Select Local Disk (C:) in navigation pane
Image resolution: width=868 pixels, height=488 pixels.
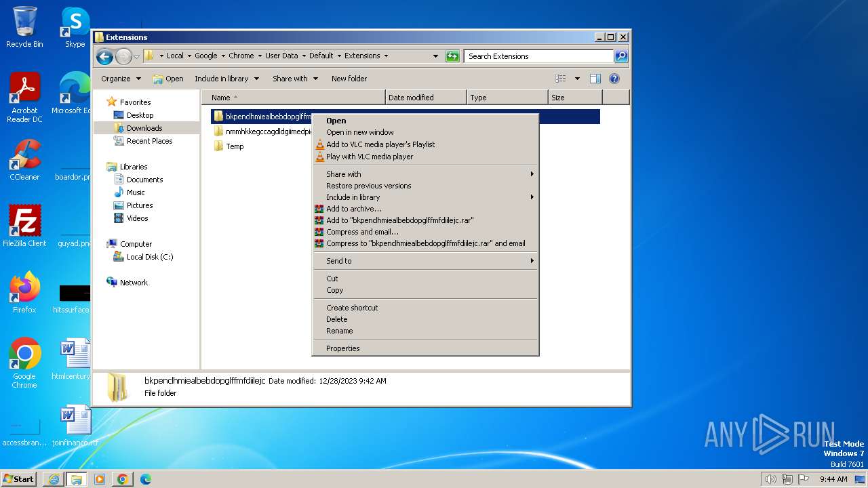[149, 257]
